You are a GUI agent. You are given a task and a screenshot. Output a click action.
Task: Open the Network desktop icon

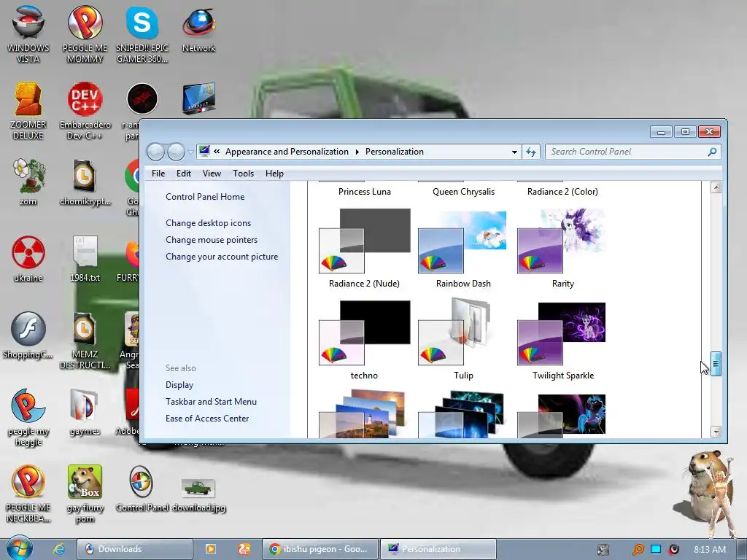pos(198,29)
